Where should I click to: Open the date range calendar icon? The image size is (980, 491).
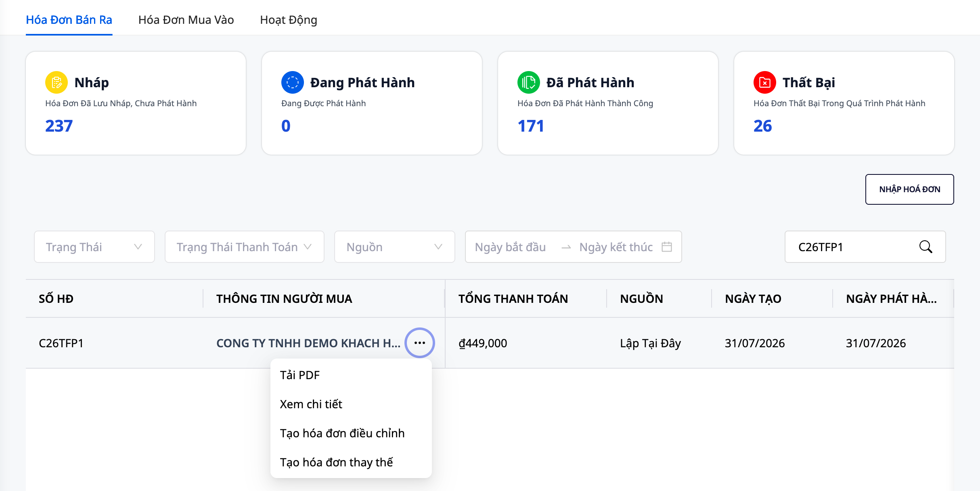pyautogui.click(x=667, y=247)
